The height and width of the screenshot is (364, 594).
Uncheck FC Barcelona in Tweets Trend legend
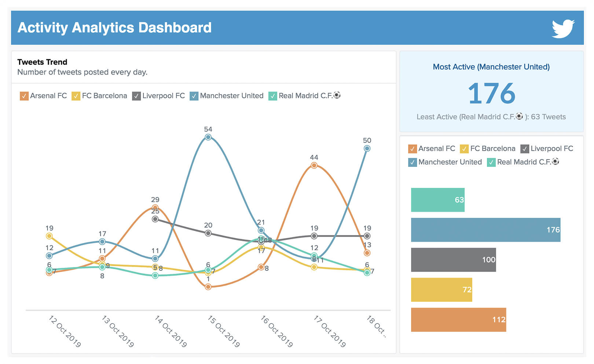point(76,96)
